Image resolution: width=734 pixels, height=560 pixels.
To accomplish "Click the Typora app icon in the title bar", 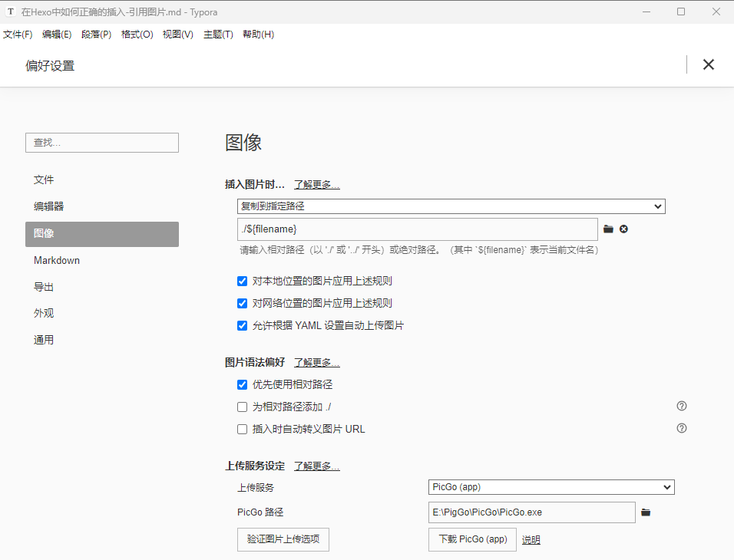I will pyautogui.click(x=11, y=12).
